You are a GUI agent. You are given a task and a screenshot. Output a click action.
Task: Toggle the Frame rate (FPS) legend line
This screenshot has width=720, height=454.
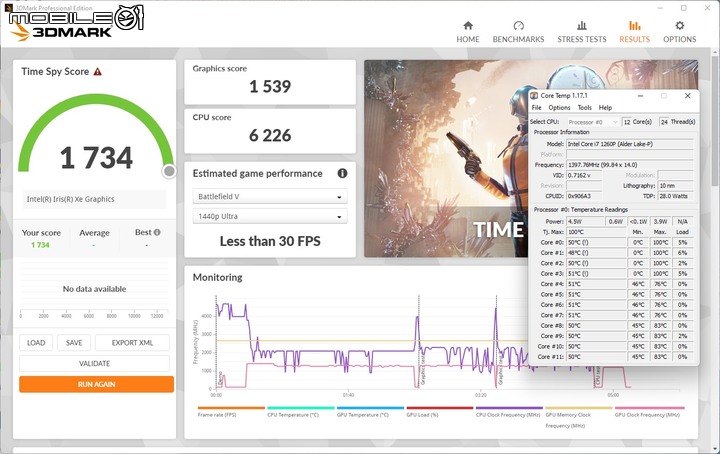(231, 412)
